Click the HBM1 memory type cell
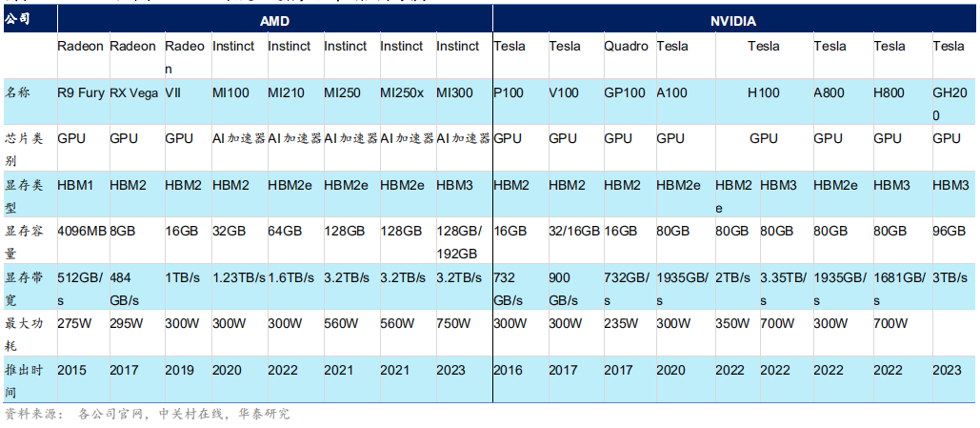The width and height of the screenshot is (980, 428). [x=76, y=184]
